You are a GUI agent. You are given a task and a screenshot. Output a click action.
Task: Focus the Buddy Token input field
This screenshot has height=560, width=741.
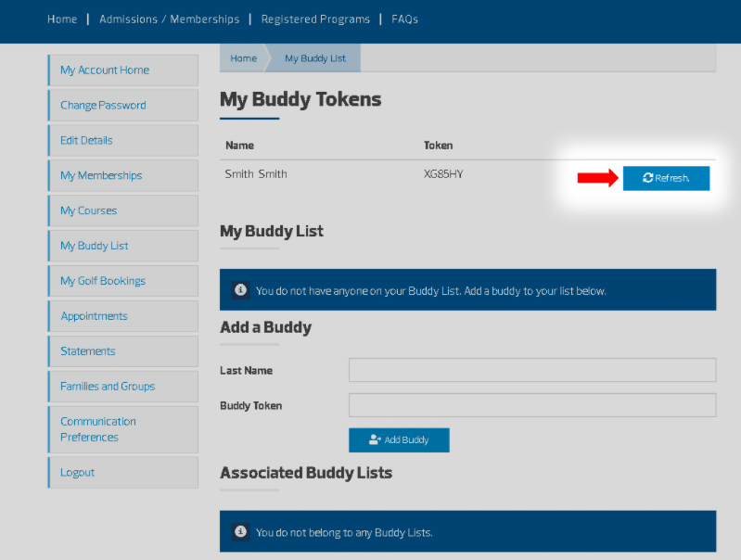point(531,405)
